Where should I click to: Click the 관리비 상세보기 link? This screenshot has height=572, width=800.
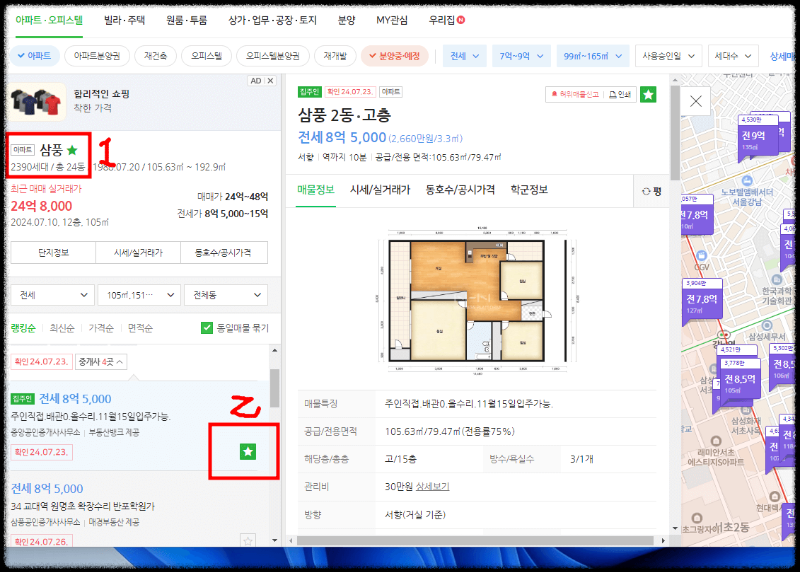point(432,487)
